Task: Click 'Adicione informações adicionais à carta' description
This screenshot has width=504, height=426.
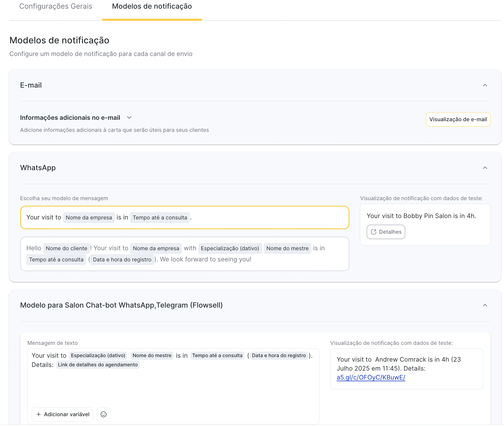Action: (114, 130)
